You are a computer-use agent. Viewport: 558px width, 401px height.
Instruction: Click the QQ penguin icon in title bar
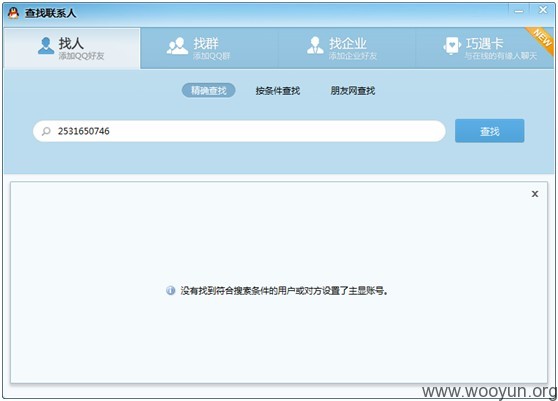tap(13, 13)
